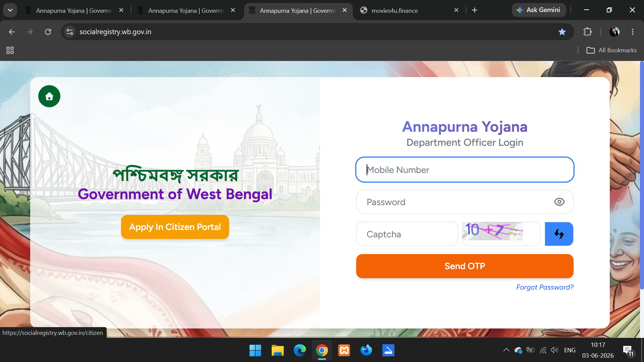Click the page vertical scrollbar
This screenshot has width=644, height=362.
(x=642, y=175)
